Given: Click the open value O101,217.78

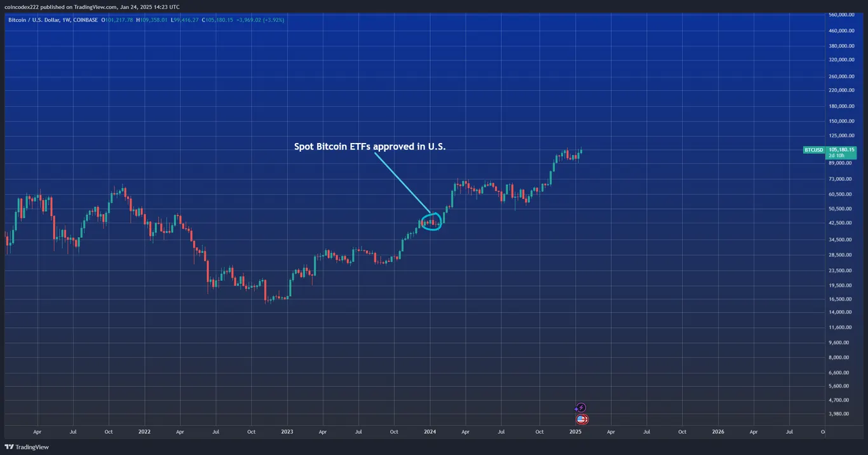Looking at the screenshot, I should tap(118, 20).
